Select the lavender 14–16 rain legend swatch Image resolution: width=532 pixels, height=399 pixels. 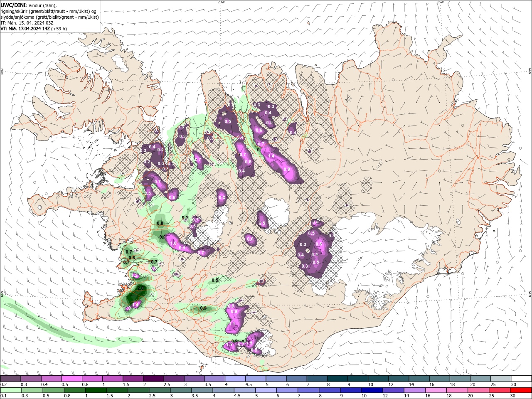tap(414, 390)
